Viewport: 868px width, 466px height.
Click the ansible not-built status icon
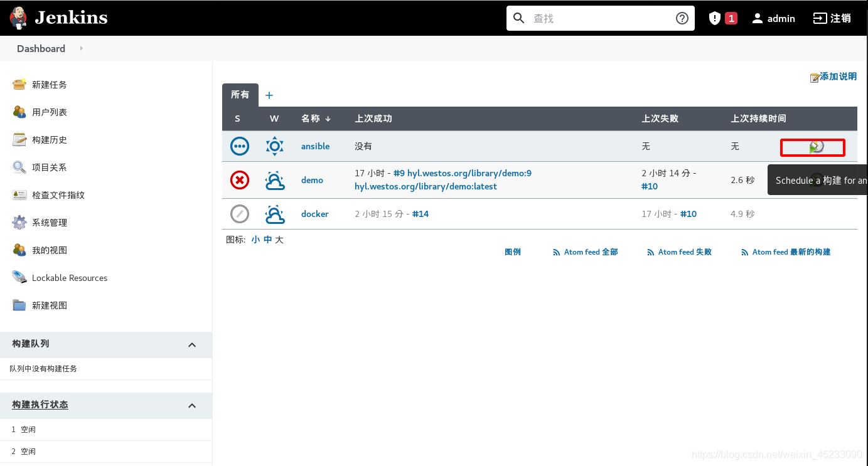(x=240, y=146)
